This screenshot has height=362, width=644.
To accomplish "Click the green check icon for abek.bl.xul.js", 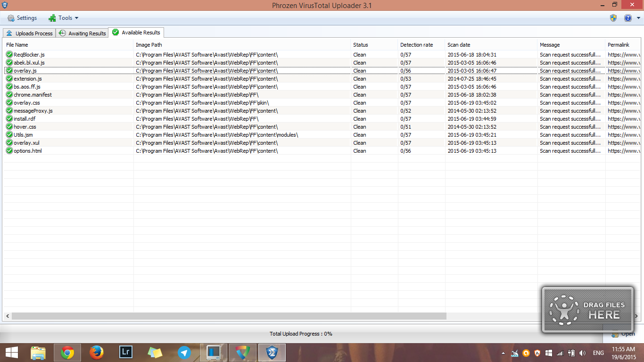I will [9, 63].
